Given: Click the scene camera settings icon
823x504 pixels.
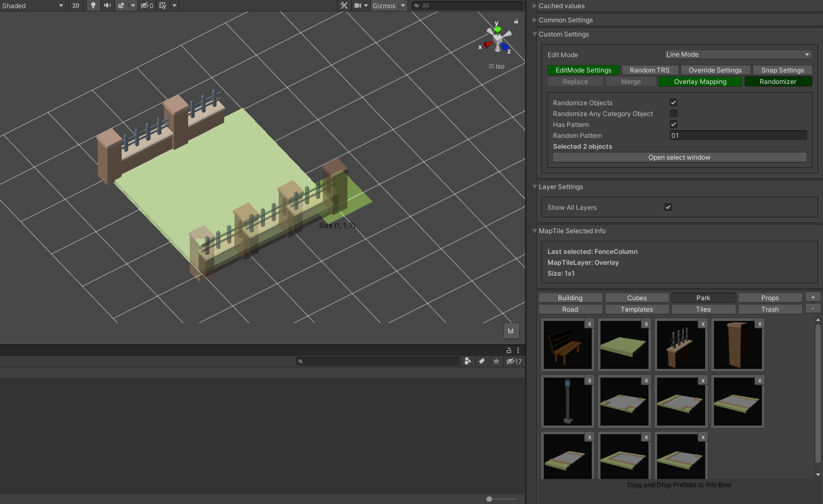Looking at the screenshot, I should coord(358,5).
